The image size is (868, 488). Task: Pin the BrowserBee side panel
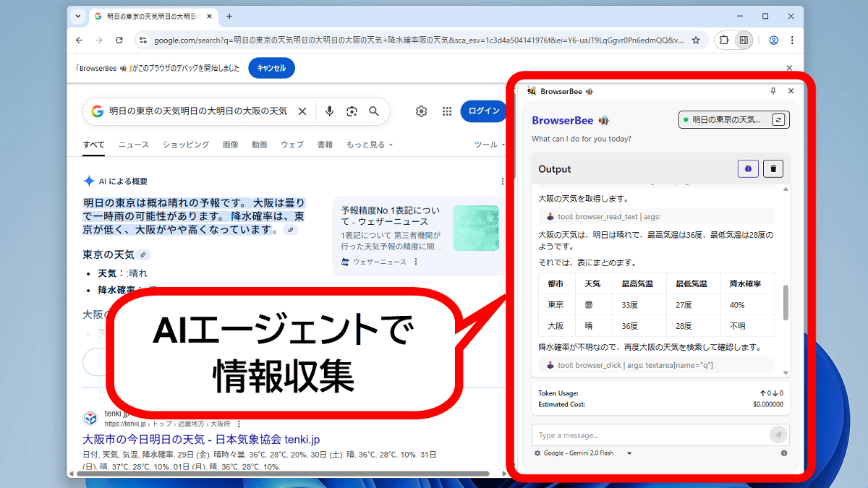(773, 91)
